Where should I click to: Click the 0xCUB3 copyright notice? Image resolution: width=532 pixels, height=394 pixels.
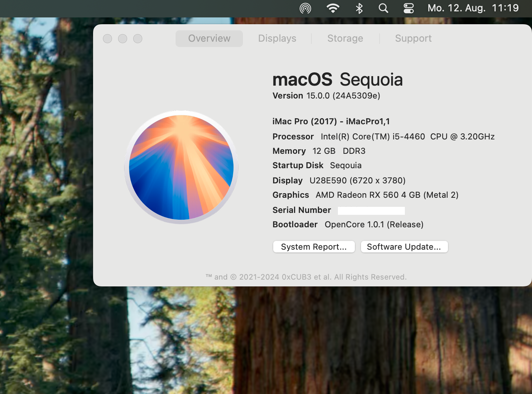(x=306, y=277)
